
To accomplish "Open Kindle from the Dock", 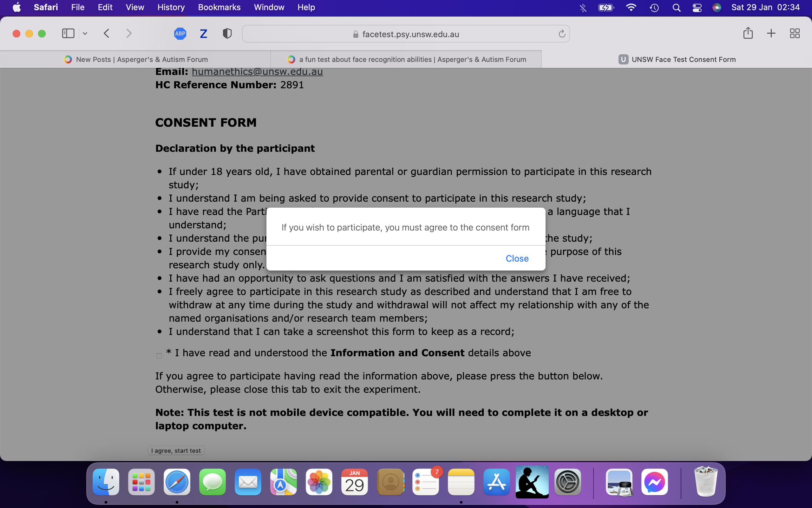I will 532,482.
